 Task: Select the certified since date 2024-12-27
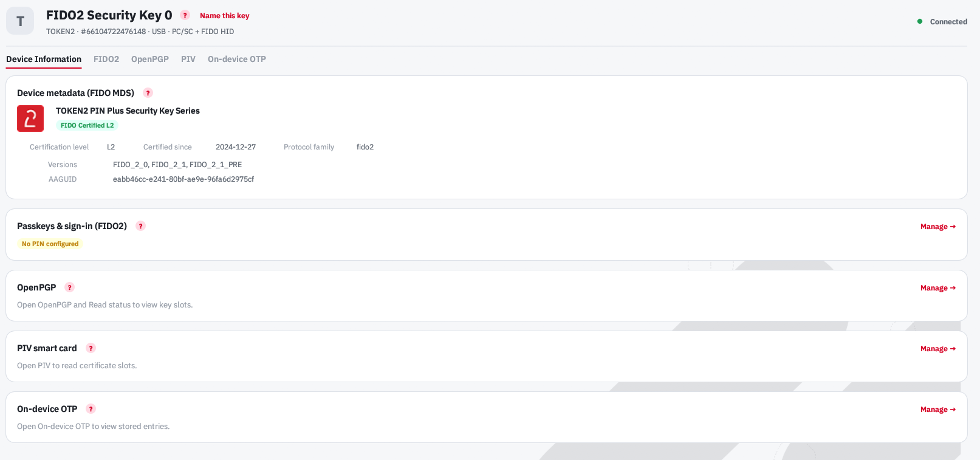pyautogui.click(x=236, y=147)
